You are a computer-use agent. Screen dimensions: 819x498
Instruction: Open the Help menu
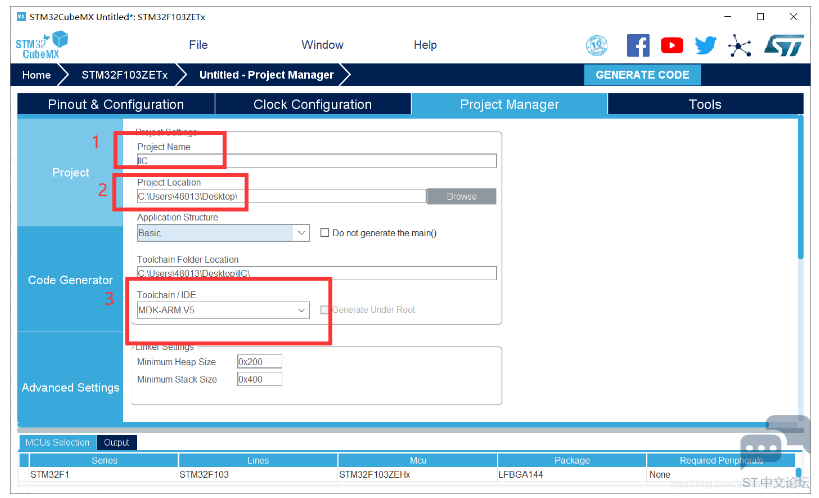(x=425, y=45)
